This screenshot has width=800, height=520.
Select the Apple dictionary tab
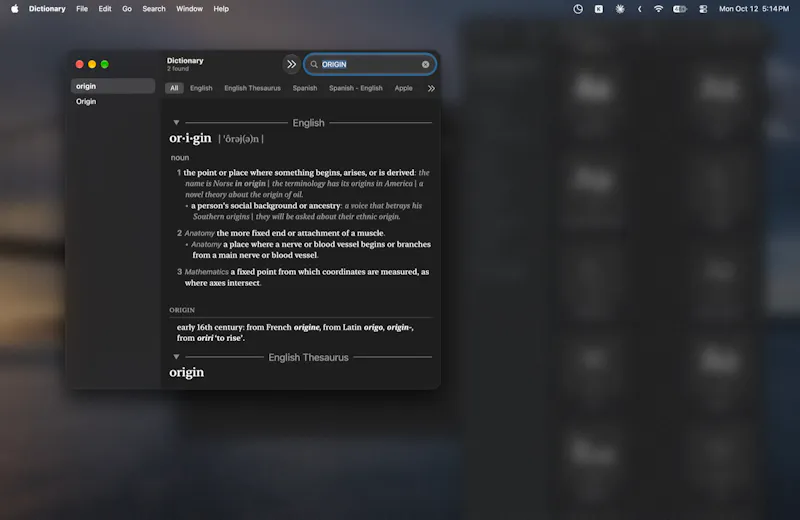pos(403,88)
